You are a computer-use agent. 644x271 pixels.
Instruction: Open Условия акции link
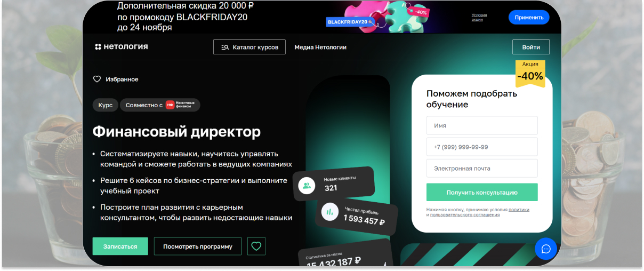click(479, 17)
